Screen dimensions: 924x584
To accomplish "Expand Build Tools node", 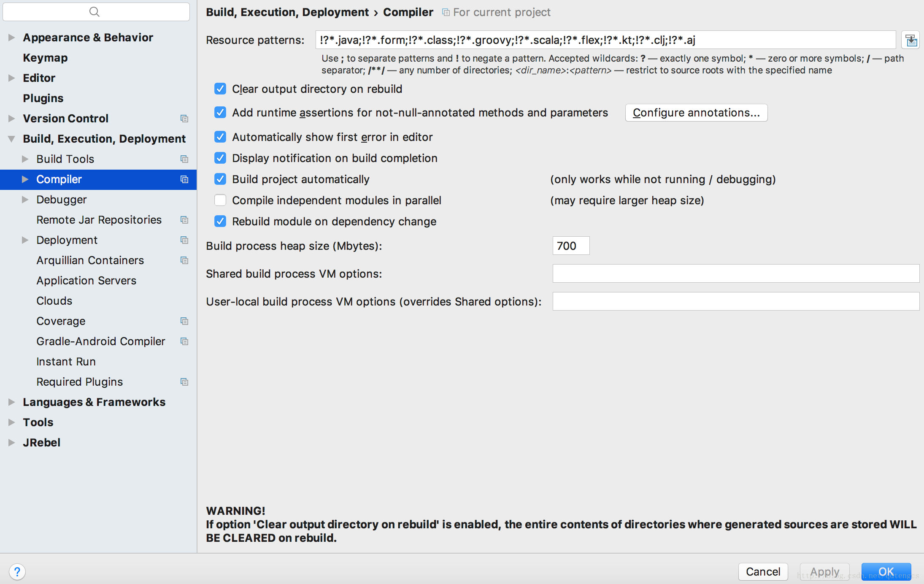I will point(25,159).
